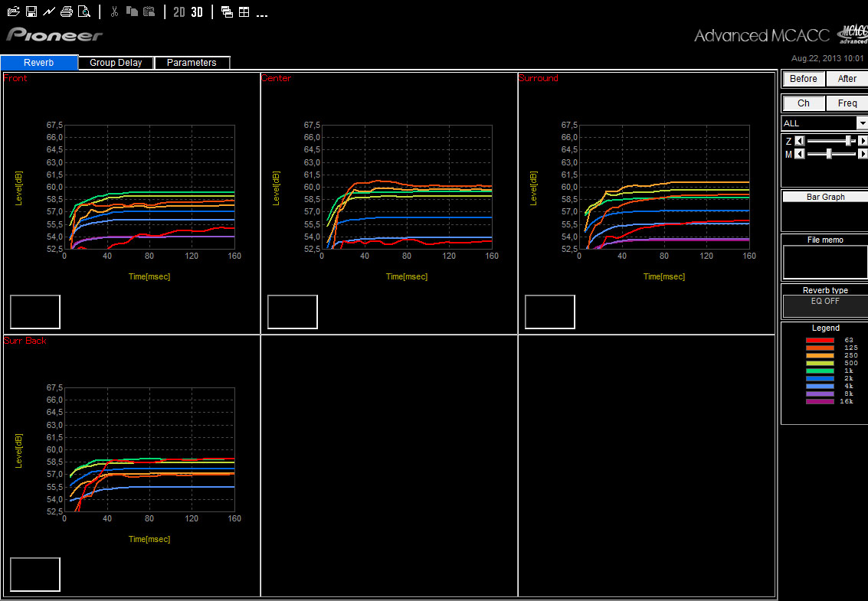The height and width of the screenshot is (601, 868).
Task: Open a file with the folder icon
Action: (x=13, y=11)
